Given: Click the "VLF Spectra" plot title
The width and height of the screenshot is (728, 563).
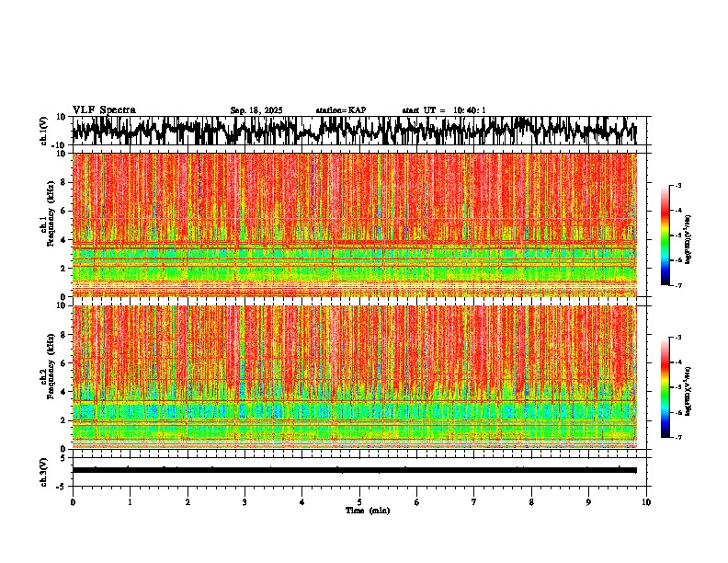Looking at the screenshot, I should (104, 110).
